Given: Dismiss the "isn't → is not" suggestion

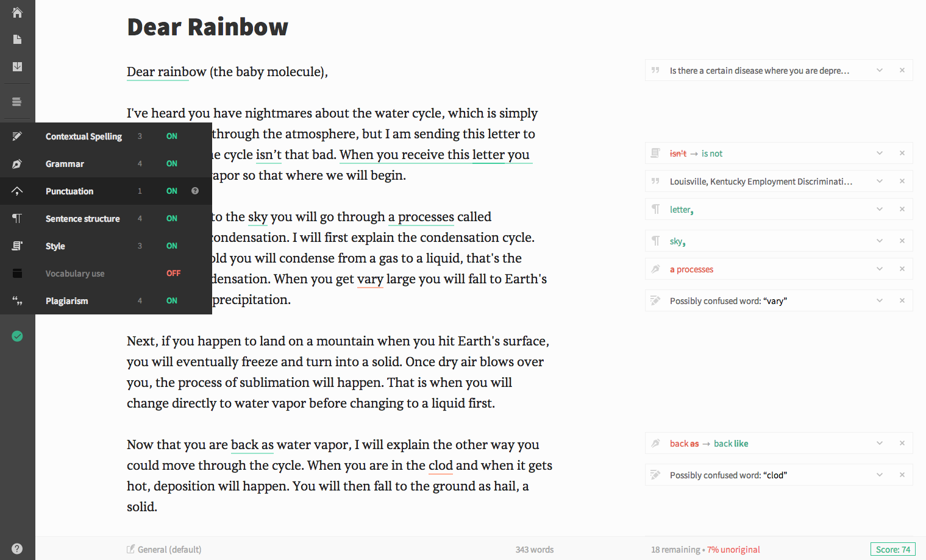Looking at the screenshot, I should (x=902, y=153).
